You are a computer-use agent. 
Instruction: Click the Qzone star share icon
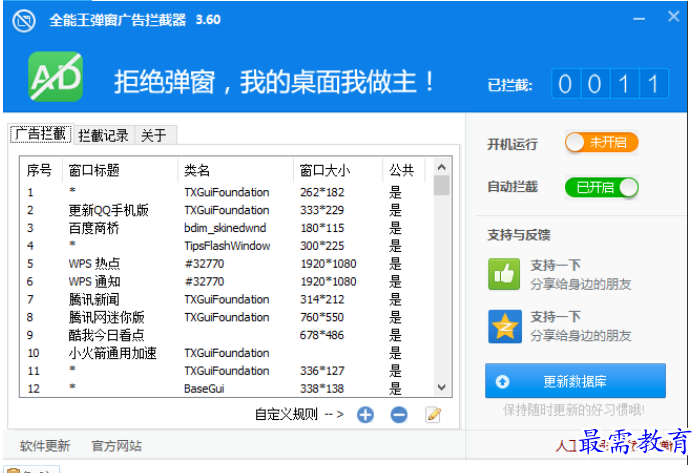pyautogui.click(x=505, y=326)
